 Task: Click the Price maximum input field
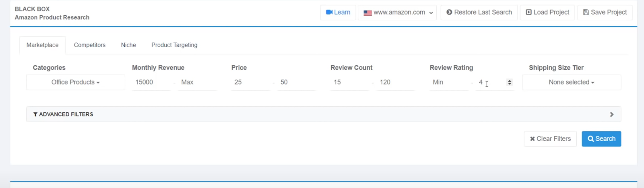coord(296,82)
